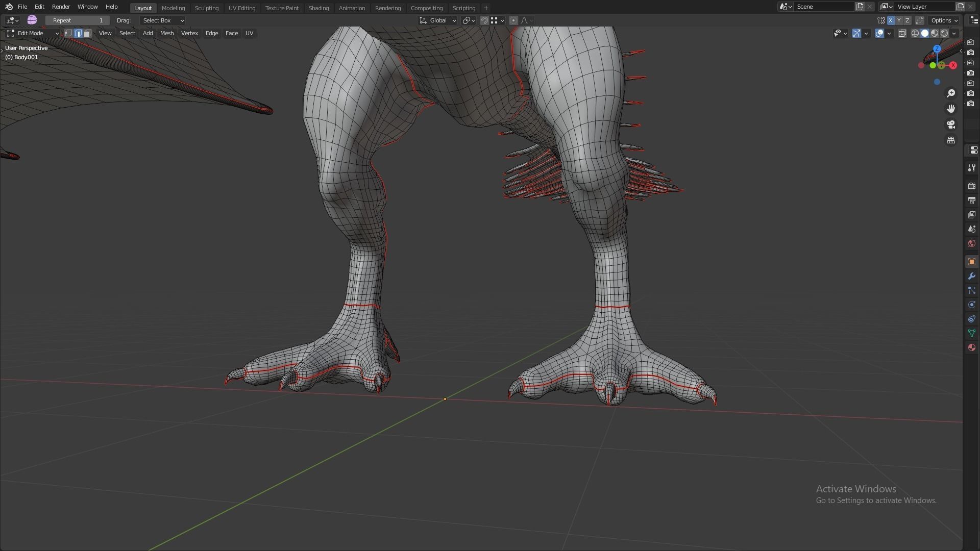The image size is (980, 551).
Task: Open the Particles properties tab
Action: 971,290
